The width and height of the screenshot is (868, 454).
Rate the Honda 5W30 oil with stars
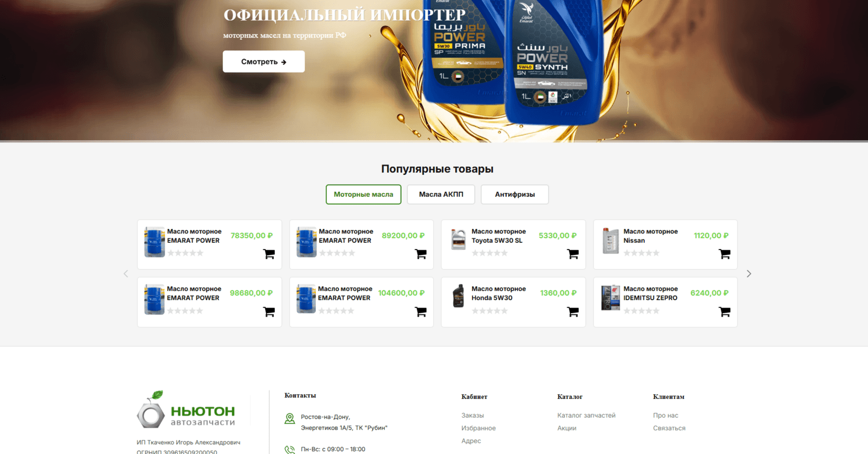(490, 311)
